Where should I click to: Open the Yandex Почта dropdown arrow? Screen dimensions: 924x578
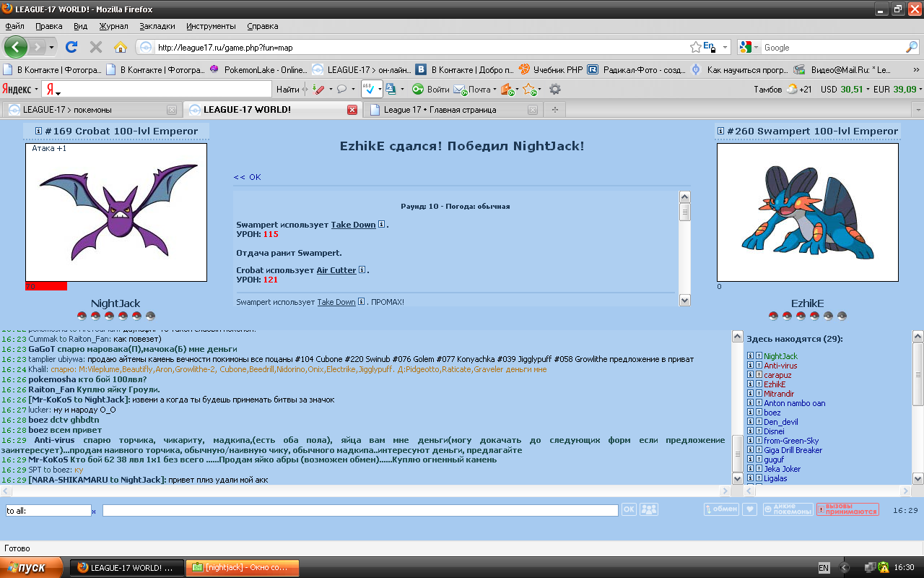click(495, 90)
